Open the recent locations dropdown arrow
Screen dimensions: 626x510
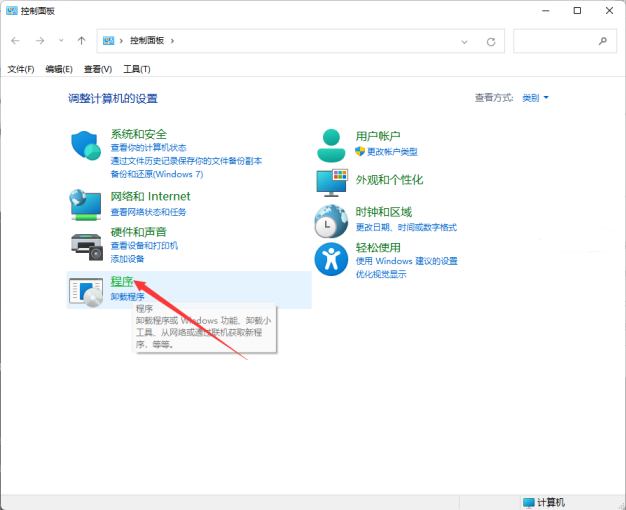pos(61,41)
